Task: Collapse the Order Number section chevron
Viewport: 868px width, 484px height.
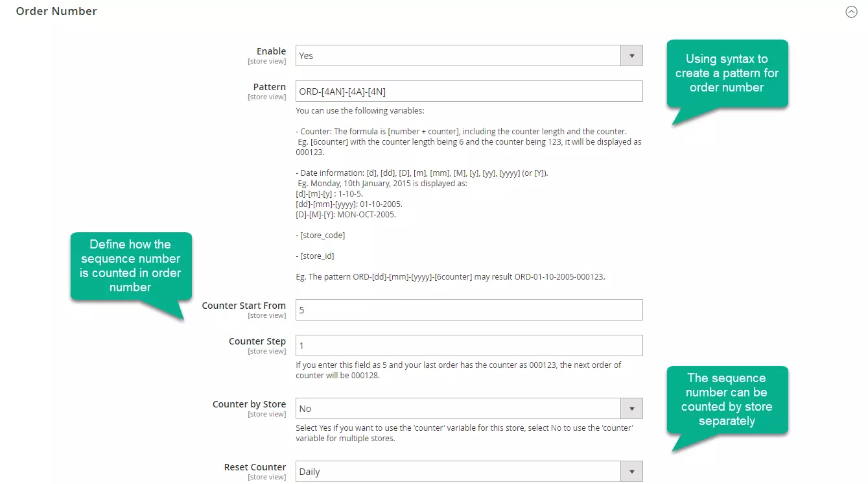Action: (852, 11)
